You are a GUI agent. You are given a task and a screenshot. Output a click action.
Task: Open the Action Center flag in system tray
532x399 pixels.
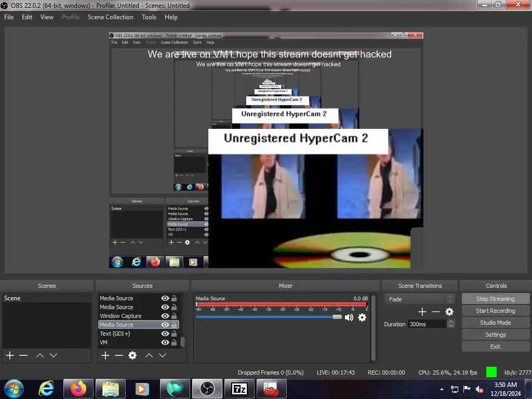pyautogui.click(x=467, y=389)
